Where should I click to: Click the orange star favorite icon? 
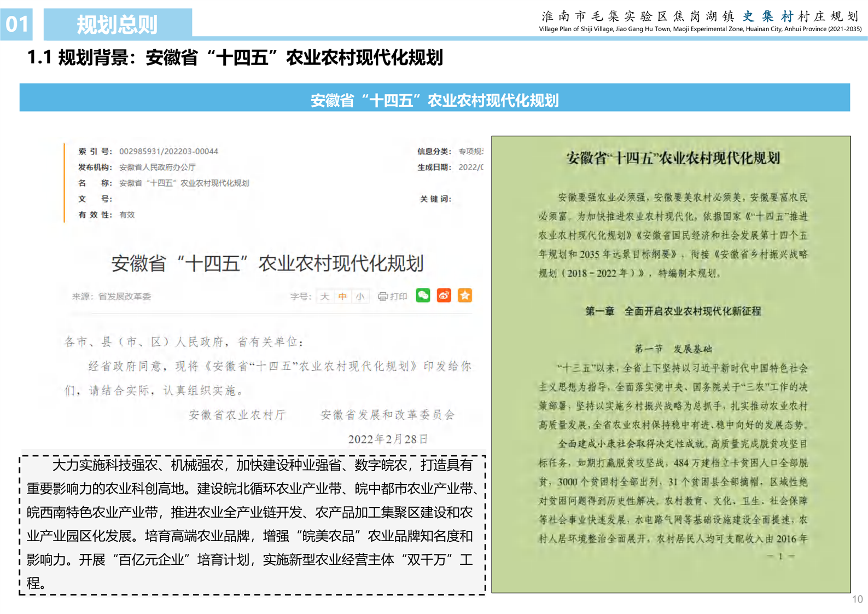click(x=465, y=296)
